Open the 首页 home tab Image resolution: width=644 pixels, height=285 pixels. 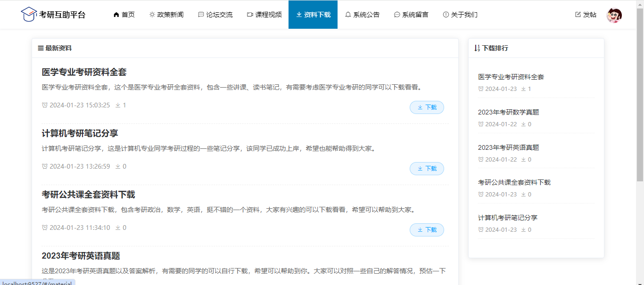tap(124, 15)
